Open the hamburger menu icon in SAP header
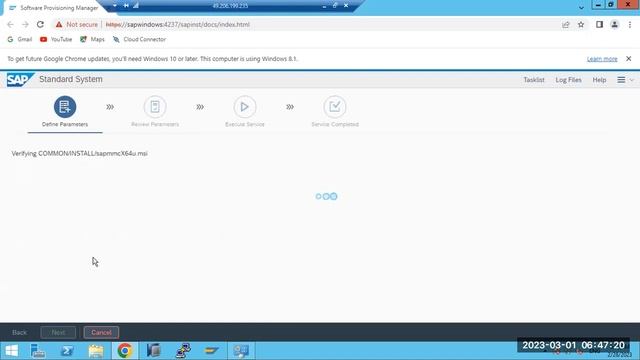The height and width of the screenshot is (360, 640). coord(621,80)
